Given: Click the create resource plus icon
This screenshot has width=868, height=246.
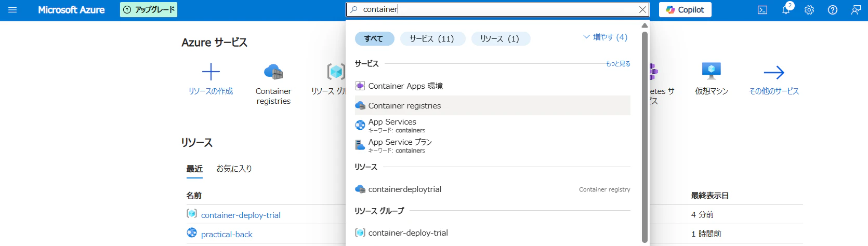Looking at the screenshot, I should pyautogui.click(x=211, y=72).
